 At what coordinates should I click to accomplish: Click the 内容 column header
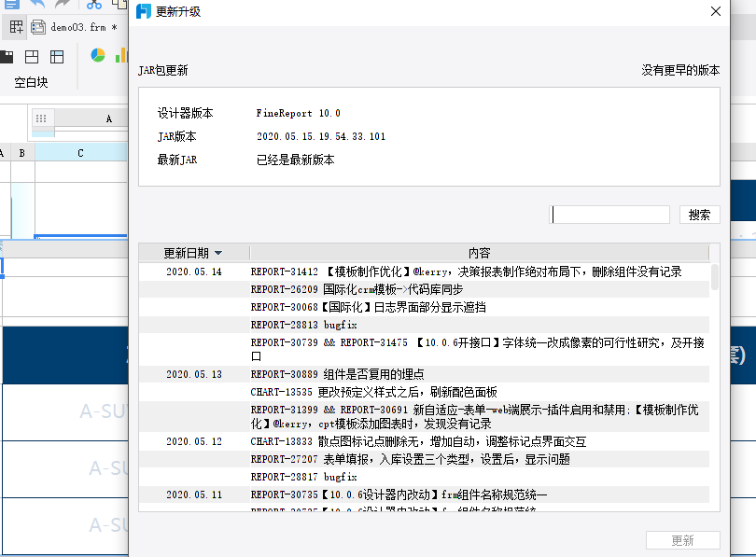tap(479, 253)
